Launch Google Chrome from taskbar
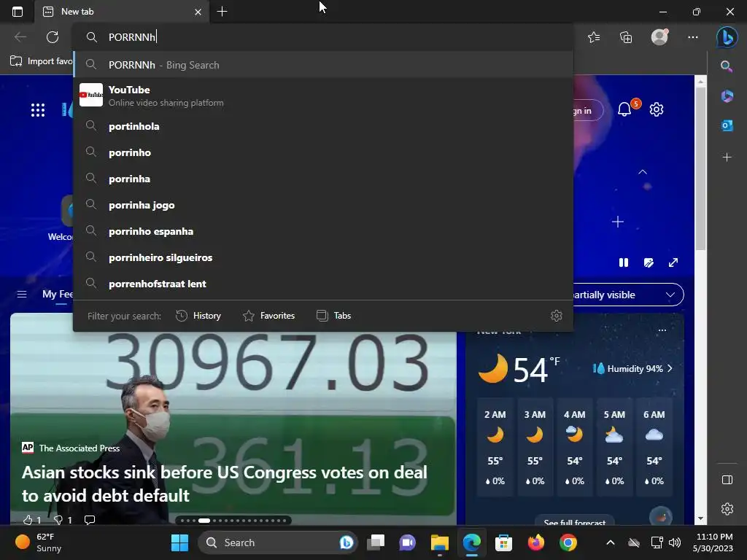 tap(568, 542)
